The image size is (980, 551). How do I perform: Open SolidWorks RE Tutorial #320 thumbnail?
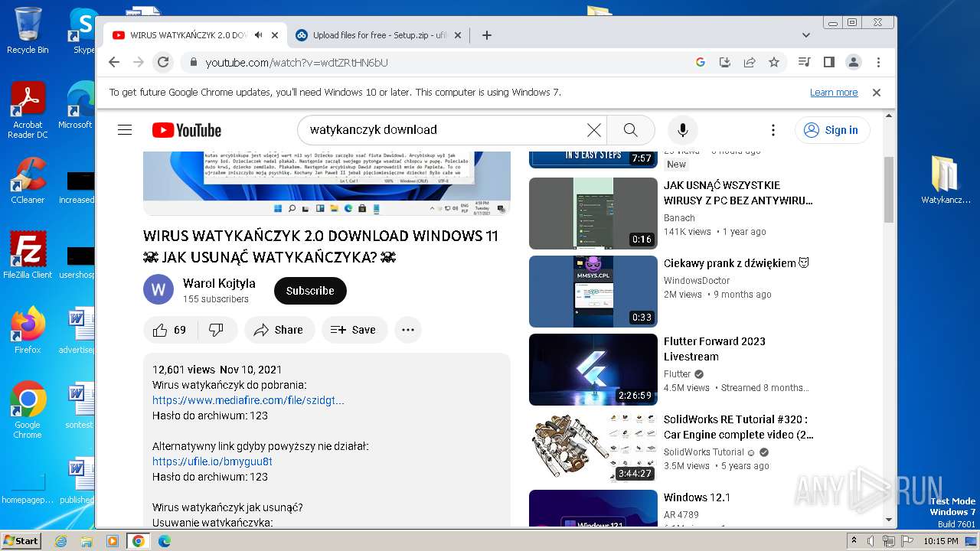(593, 448)
